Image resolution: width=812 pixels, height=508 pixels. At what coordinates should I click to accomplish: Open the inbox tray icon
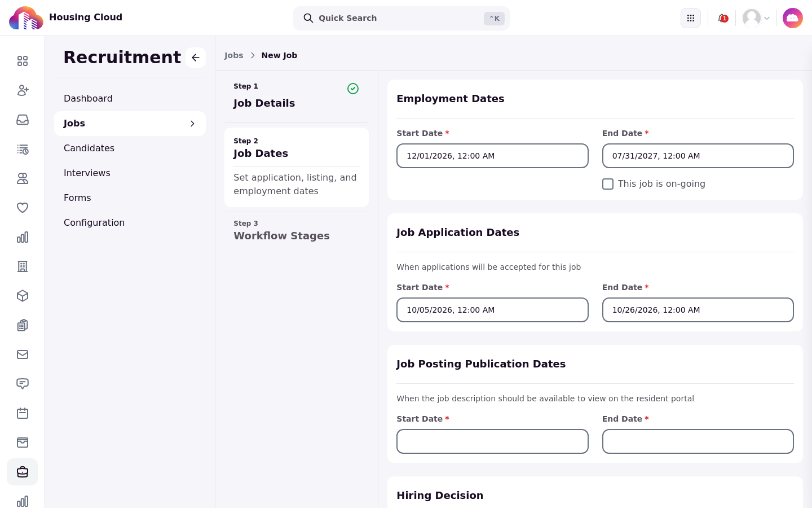point(23,120)
